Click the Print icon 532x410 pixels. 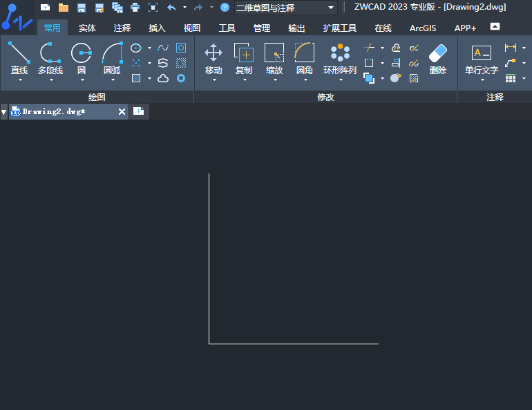pyautogui.click(x=135, y=8)
